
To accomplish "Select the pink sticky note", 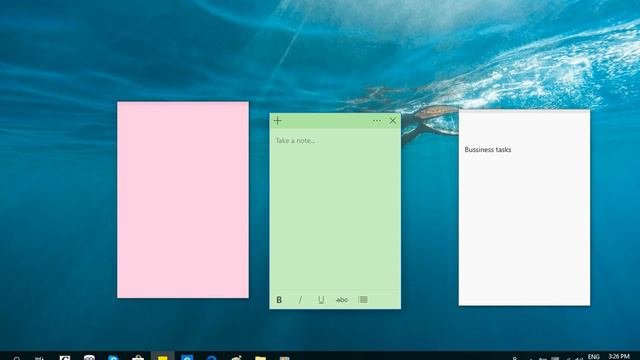I will (x=183, y=200).
